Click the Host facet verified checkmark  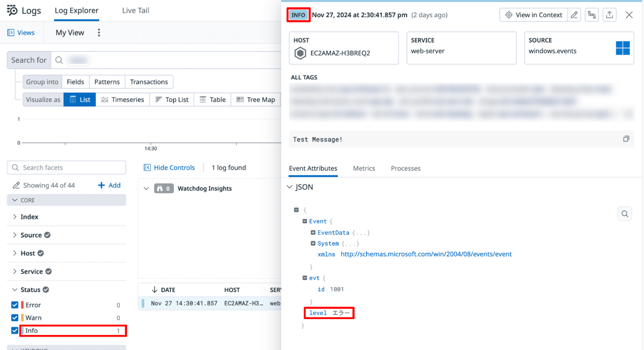point(41,253)
